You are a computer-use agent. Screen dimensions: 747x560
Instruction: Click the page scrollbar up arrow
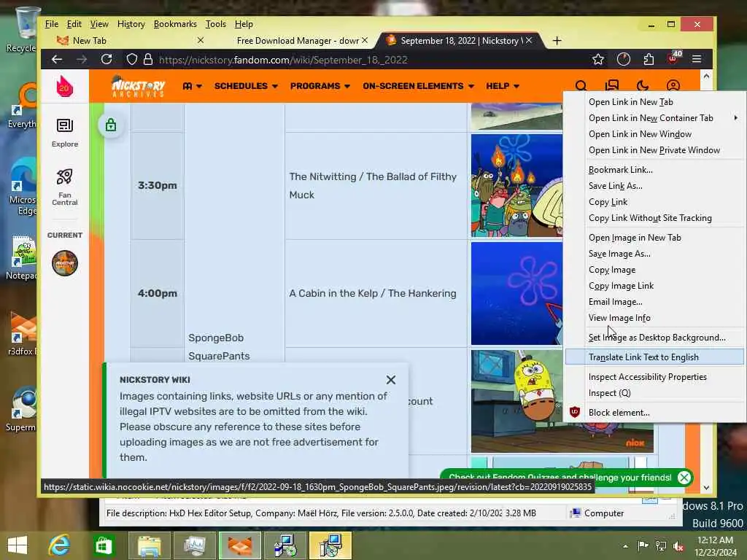(706, 76)
